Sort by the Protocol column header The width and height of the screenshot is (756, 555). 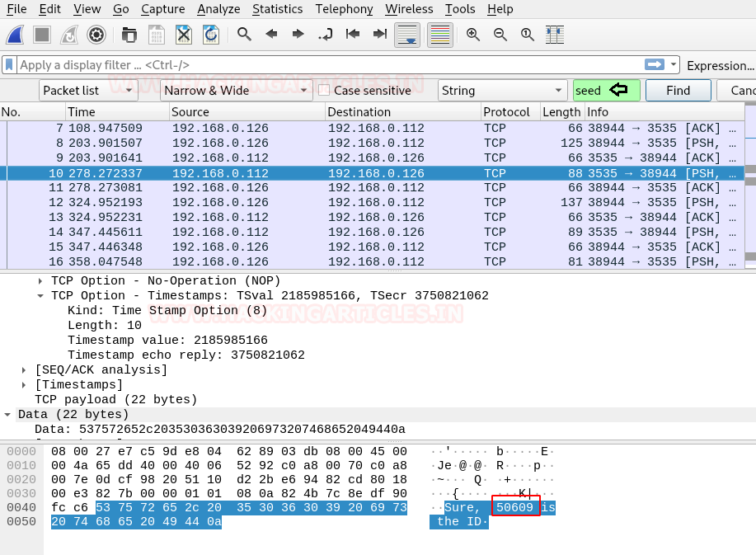(x=510, y=112)
